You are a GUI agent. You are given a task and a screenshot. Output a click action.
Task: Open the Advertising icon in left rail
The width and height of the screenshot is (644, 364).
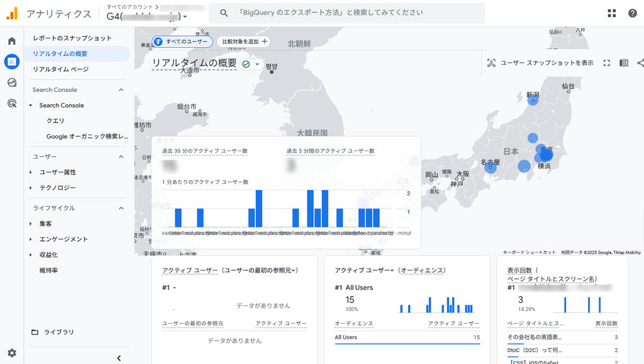(x=12, y=103)
